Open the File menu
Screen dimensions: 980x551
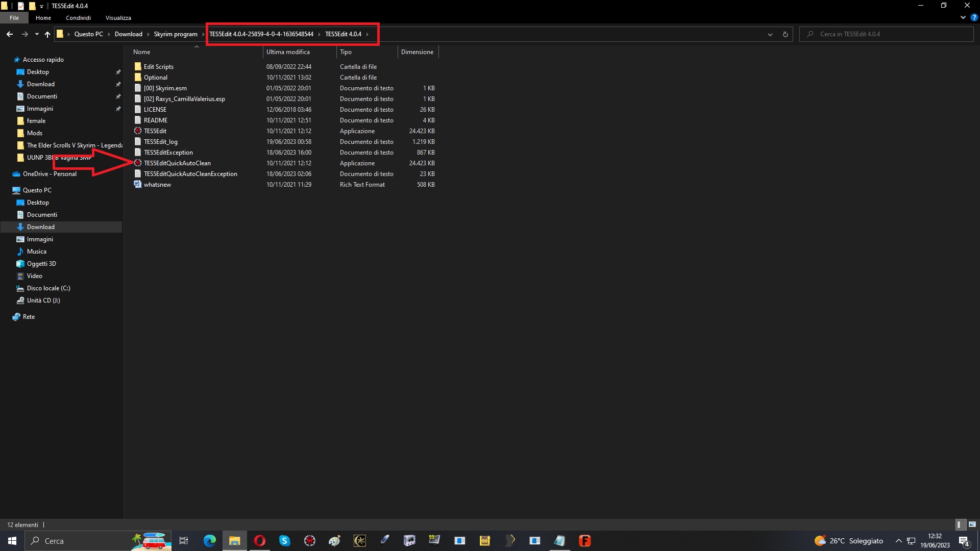click(x=14, y=18)
